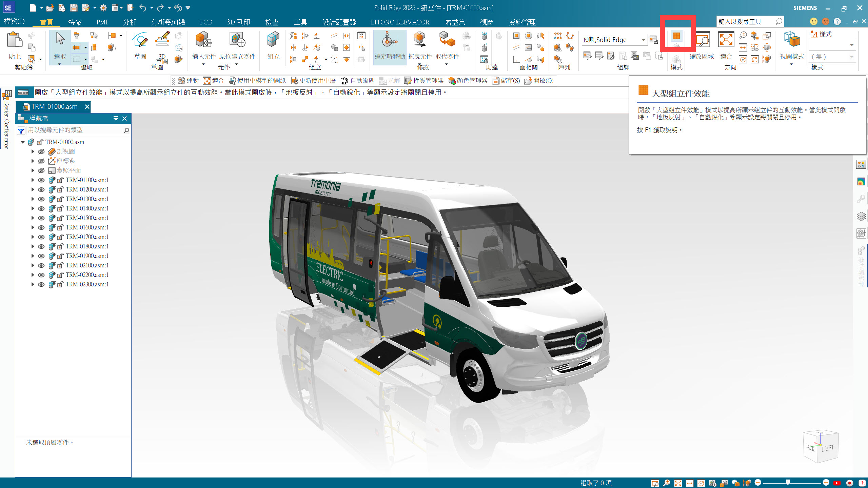Screen dimensions: 868x488
Task: Click the Save disk icon in quick access toolbar
Action: [74, 7]
